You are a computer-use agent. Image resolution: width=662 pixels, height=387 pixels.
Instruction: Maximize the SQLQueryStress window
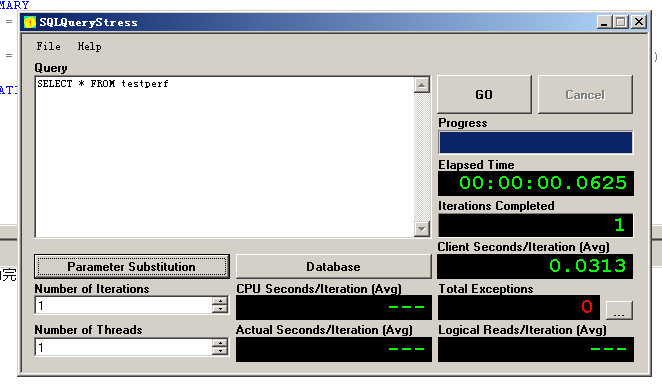pos(621,22)
